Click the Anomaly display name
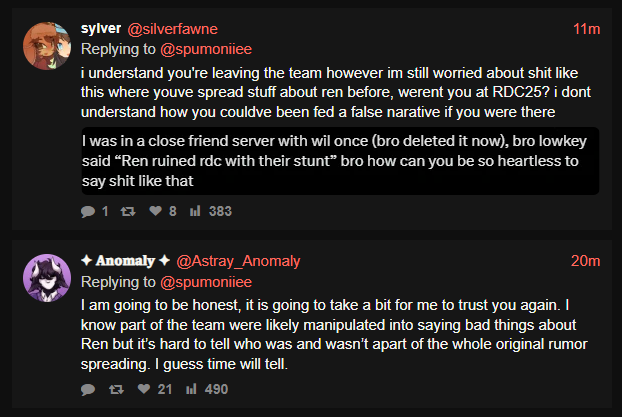Viewport: 622px width, 417px height. [x=125, y=261]
